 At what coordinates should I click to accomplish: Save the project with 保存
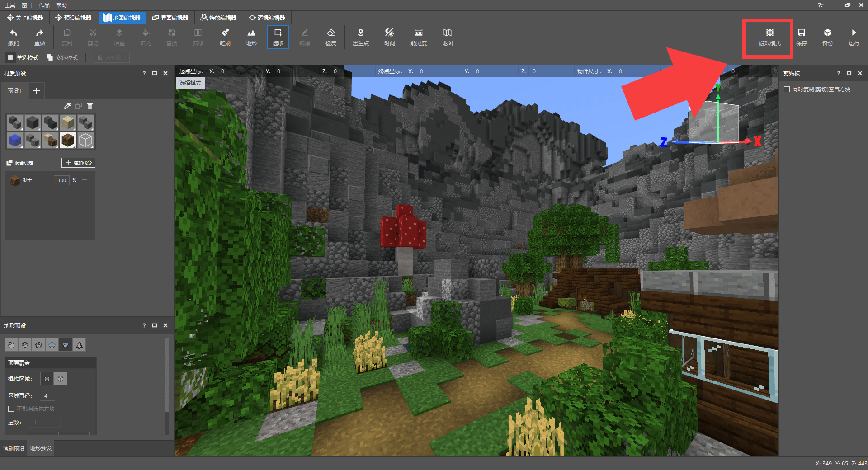click(x=802, y=37)
